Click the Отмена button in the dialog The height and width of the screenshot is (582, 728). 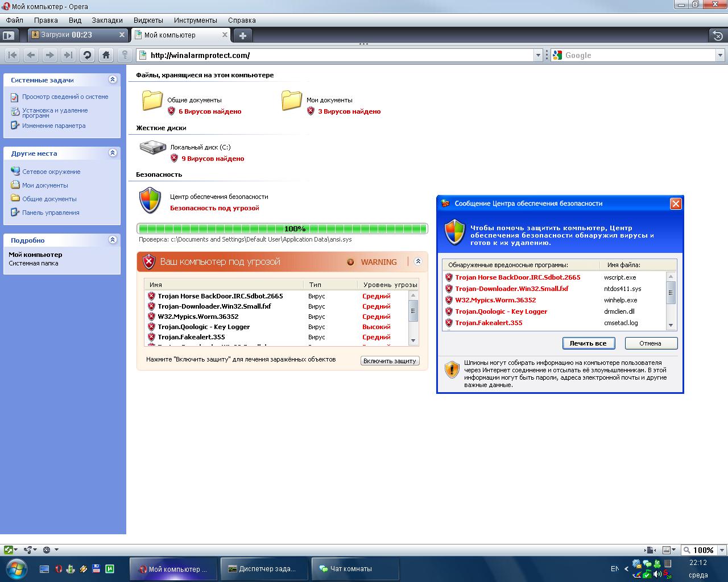tap(650, 343)
